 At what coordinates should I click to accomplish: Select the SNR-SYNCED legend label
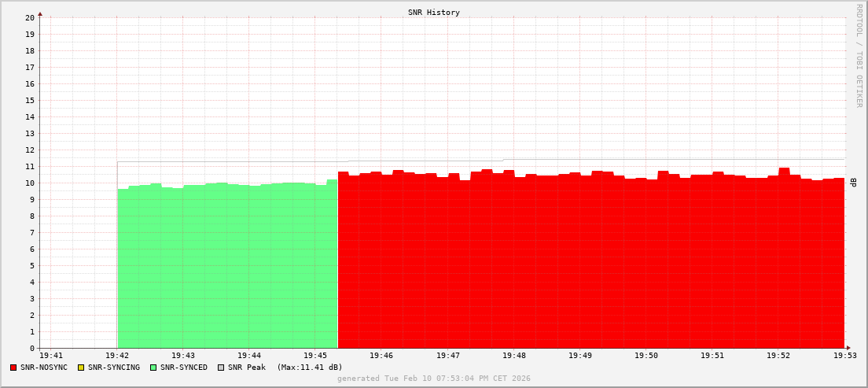pos(183,368)
